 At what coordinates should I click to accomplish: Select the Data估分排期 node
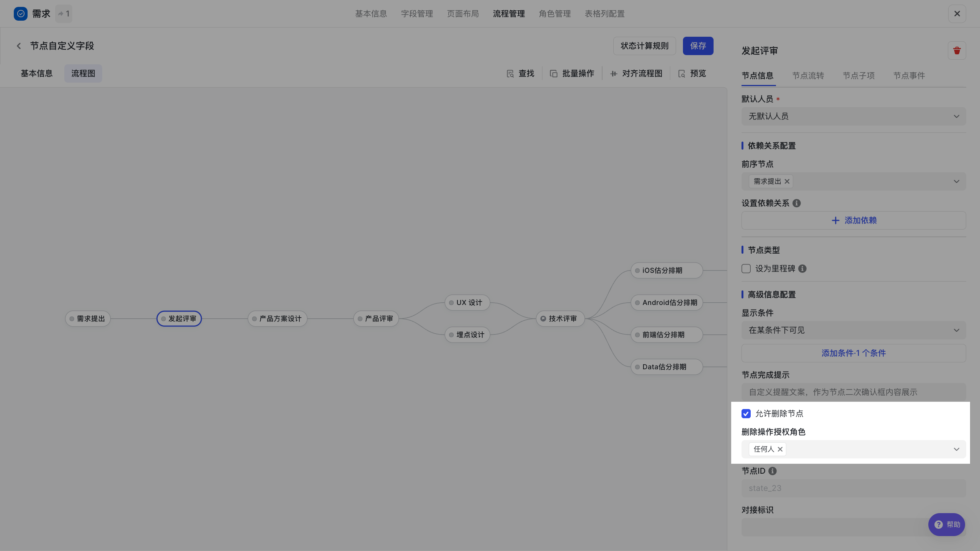(667, 367)
